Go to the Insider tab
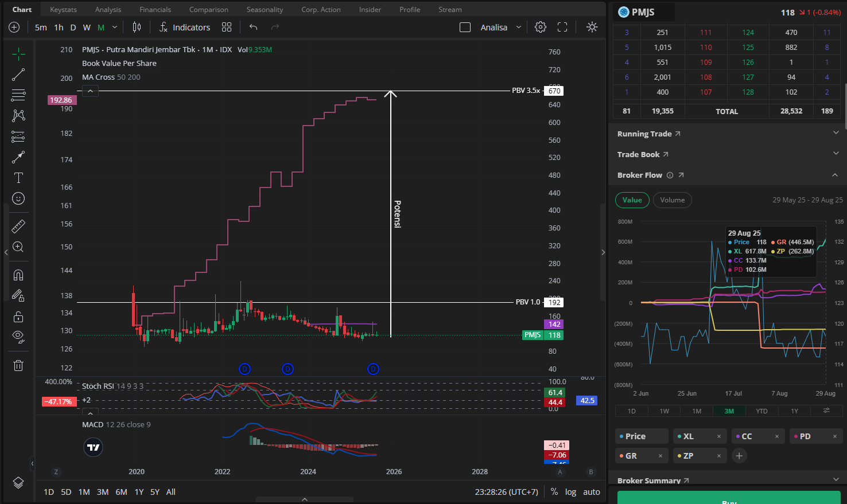847x504 pixels. pyautogui.click(x=370, y=10)
